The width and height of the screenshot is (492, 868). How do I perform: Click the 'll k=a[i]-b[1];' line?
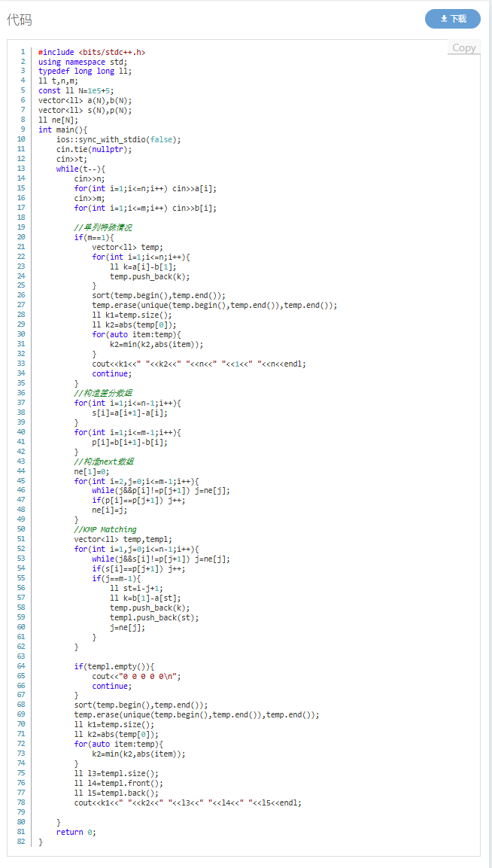[x=144, y=266]
